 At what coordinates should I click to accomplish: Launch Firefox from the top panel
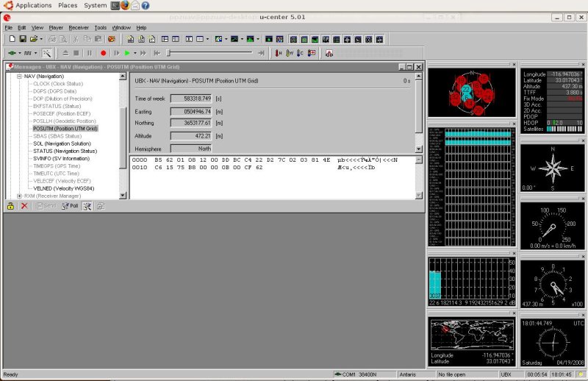click(x=125, y=5)
